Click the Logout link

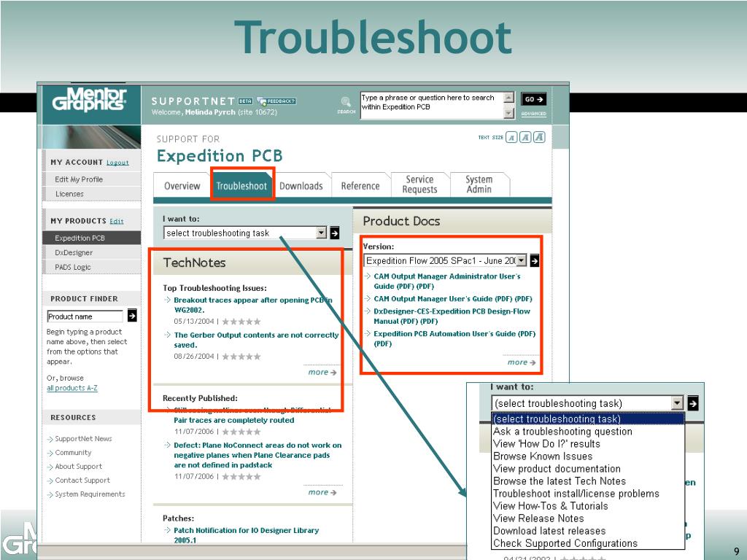[117, 163]
